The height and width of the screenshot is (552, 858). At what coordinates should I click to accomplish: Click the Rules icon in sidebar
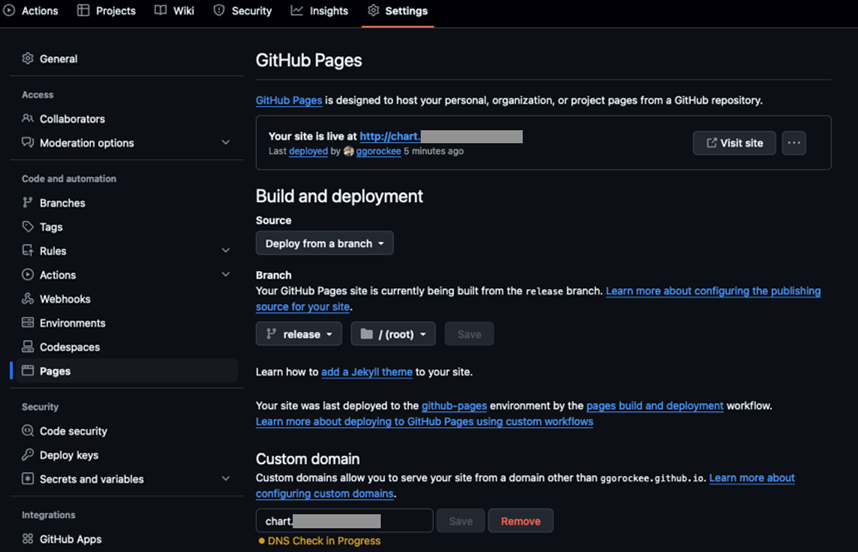pyautogui.click(x=27, y=251)
